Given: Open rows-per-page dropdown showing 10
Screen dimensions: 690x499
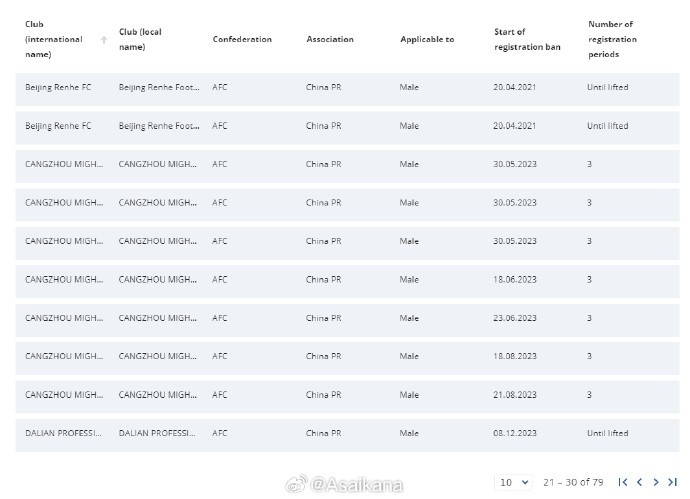Looking at the screenshot, I should (515, 483).
